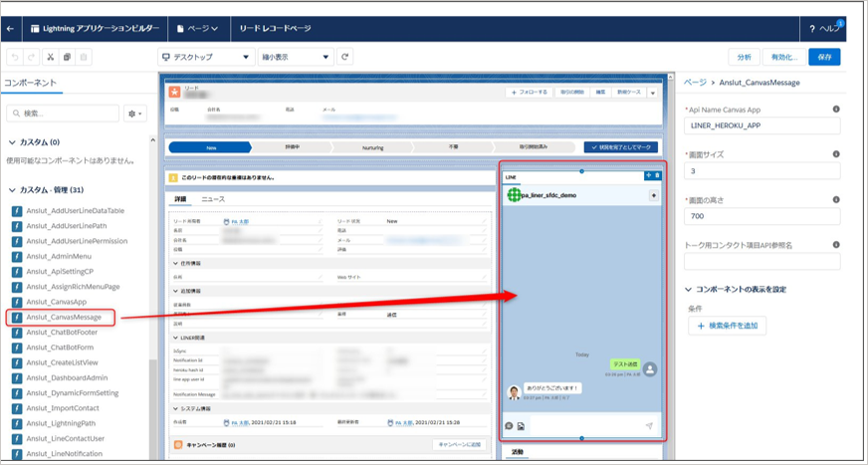This screenshot has height=465, width=868.
Task: Click the フォローする button
Action: pos(530,93)
